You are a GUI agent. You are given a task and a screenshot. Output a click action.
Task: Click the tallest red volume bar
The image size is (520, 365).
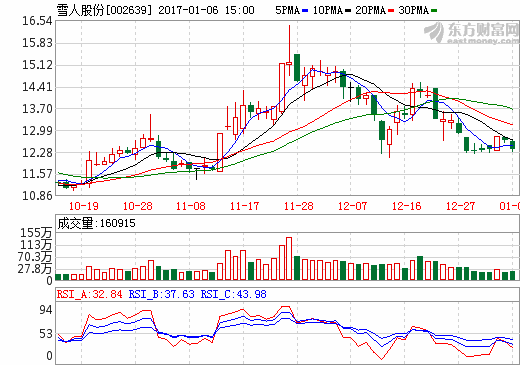[x=289, y=259]
